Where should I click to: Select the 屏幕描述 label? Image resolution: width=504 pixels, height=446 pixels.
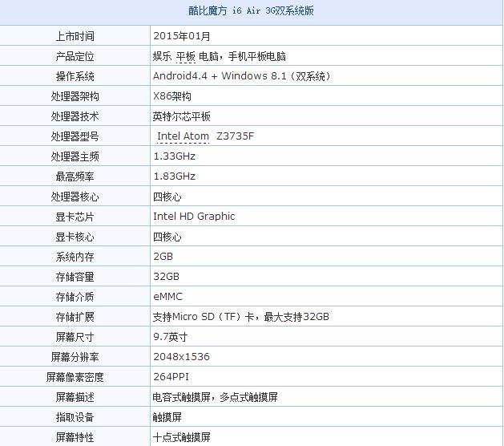[75, 397]
